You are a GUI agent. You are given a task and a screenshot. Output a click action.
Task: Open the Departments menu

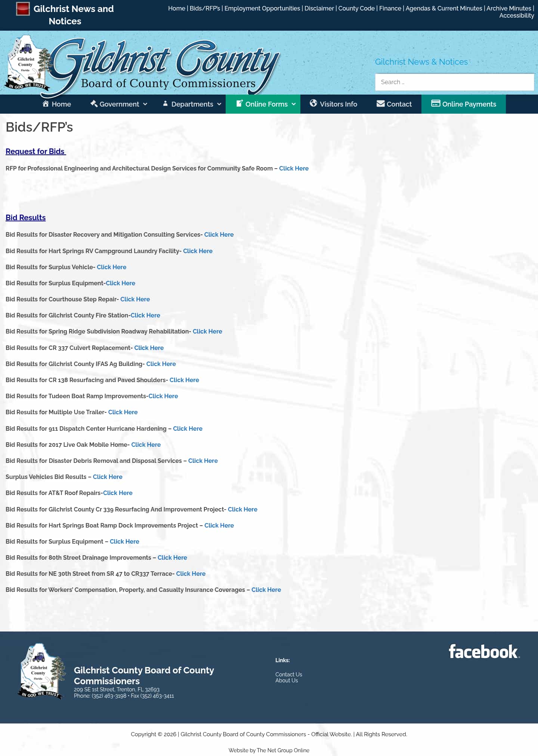[x=192, y=104]
